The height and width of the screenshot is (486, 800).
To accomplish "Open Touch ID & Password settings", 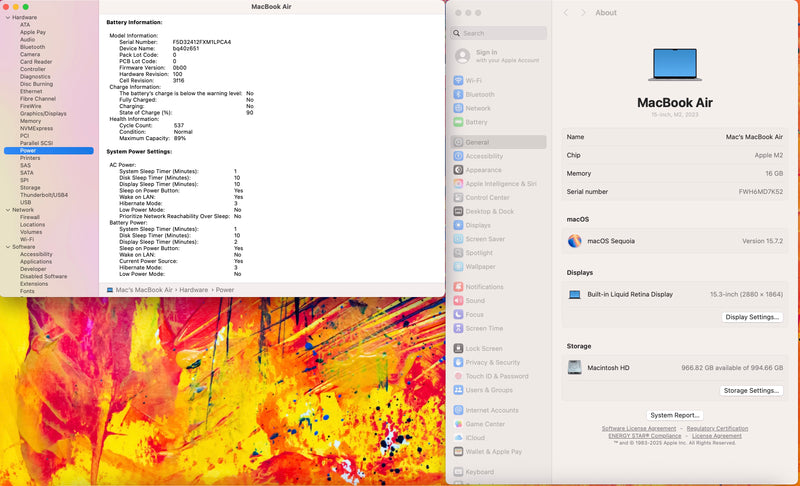I will [x=495, y=376].
